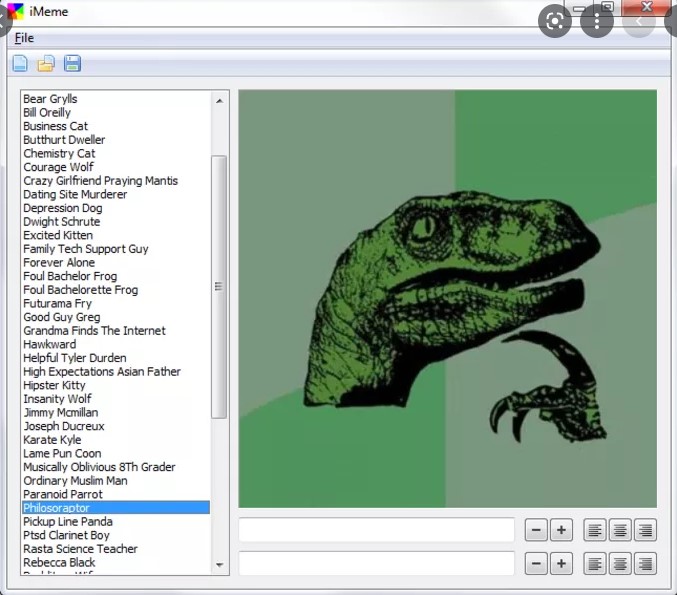Select Insanity Wolf meme
677x595 pixels.
(57, 399)
